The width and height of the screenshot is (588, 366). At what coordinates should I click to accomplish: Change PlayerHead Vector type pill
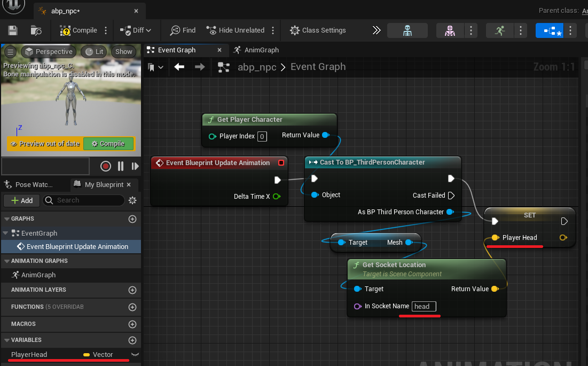coord(98,354)
